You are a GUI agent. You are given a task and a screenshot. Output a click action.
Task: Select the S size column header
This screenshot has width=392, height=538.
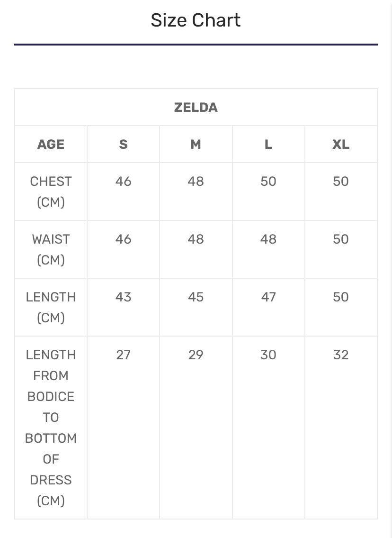(123, 145)
